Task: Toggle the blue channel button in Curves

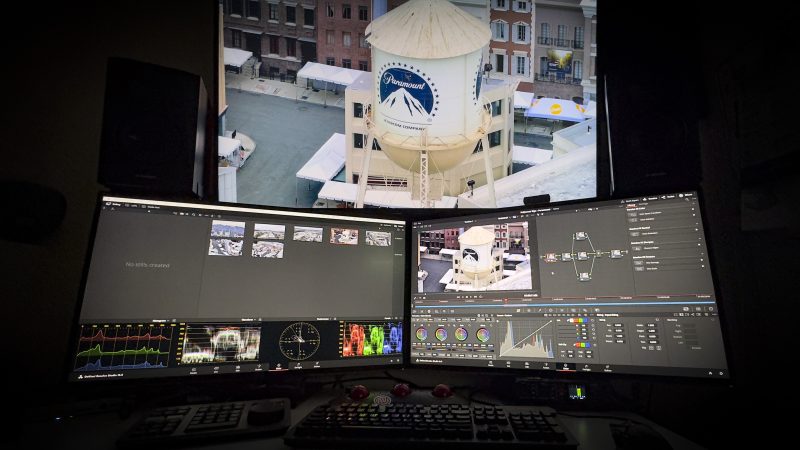Action: pyautogui.click(x=588, y=321)
